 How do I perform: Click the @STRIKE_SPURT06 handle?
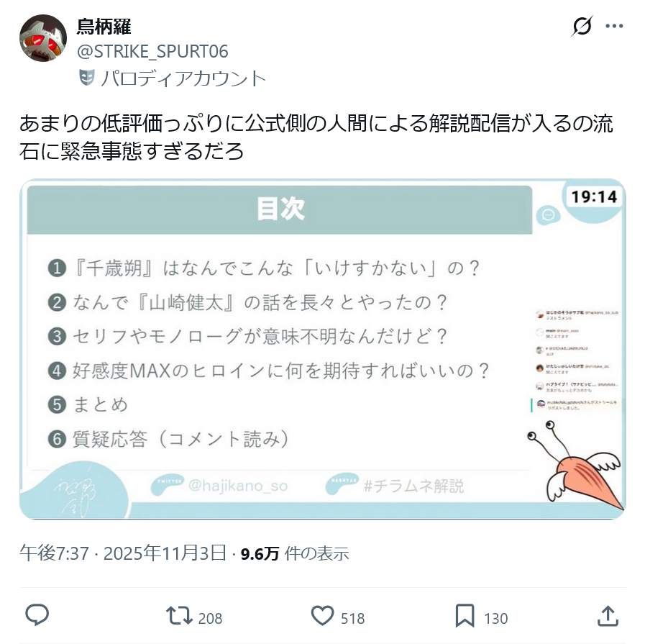tap(152, 52)
